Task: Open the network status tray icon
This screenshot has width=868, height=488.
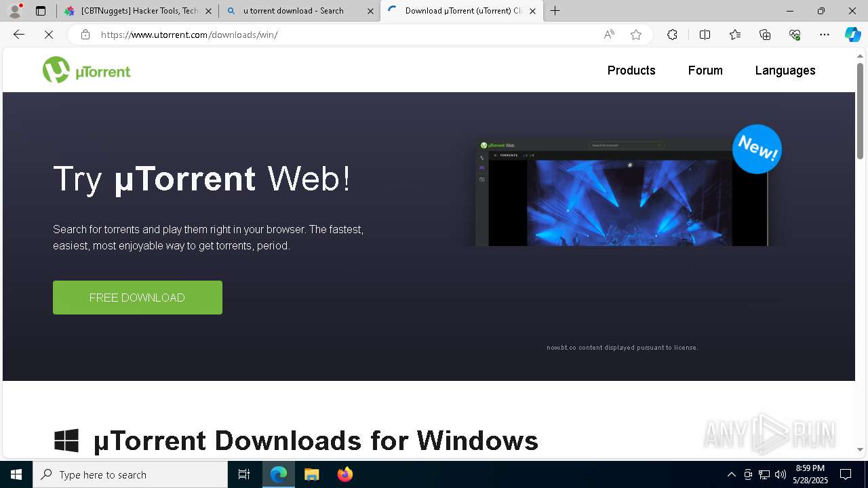Action: [764, 474]
